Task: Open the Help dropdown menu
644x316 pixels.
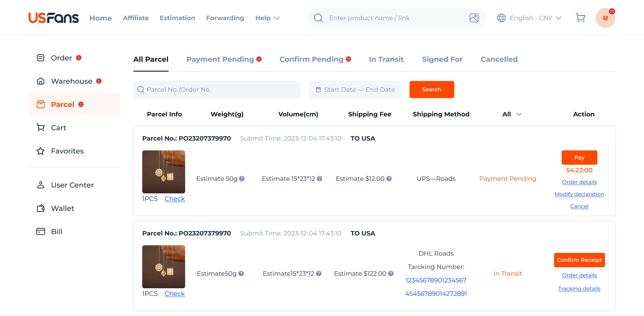Action: point(267,18)
